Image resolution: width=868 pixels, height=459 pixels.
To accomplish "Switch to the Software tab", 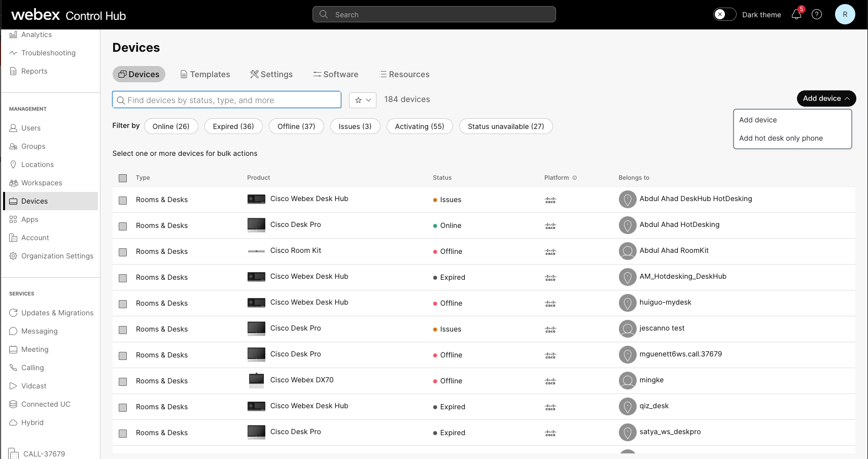I will [x=335, y=74].
